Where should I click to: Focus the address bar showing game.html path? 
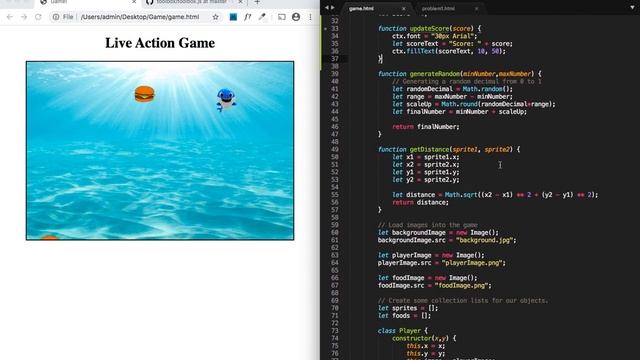[140, 17]
